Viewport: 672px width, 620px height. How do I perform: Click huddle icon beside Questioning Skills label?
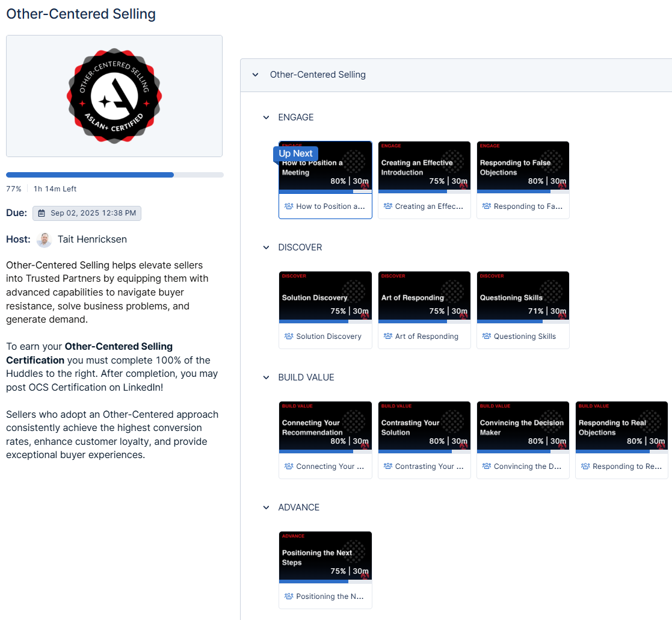click(x=487, y=336)
